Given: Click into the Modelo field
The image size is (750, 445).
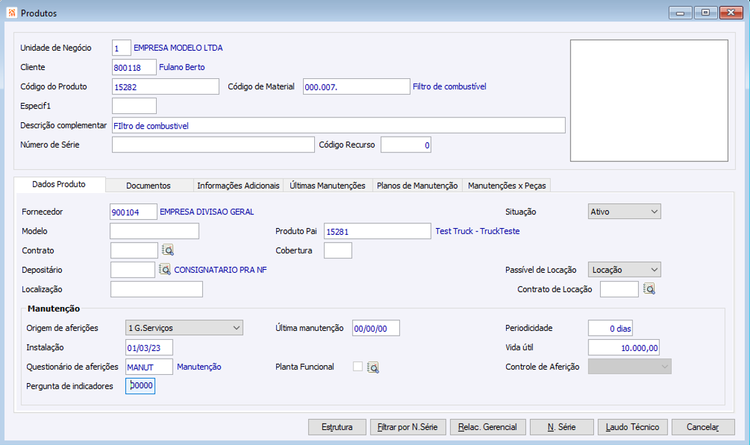Looking at the screenshot, I should coord(154,231).
